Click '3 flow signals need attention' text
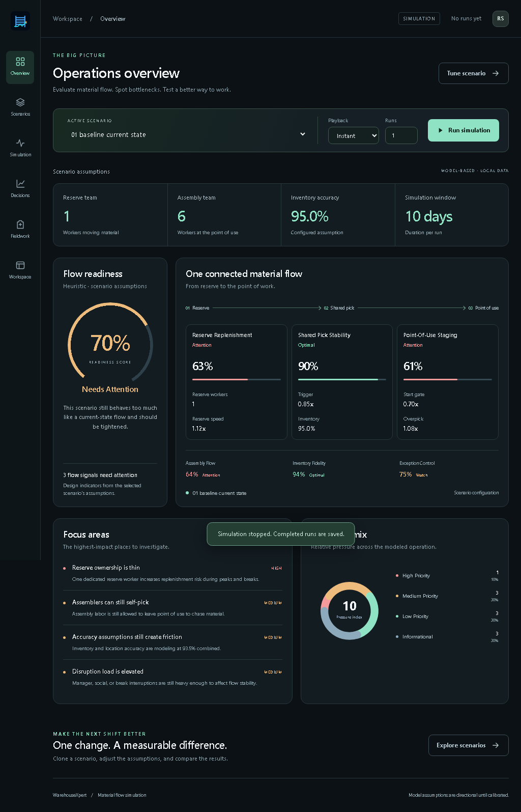The image size is (521, 812). tap(100, 475)
